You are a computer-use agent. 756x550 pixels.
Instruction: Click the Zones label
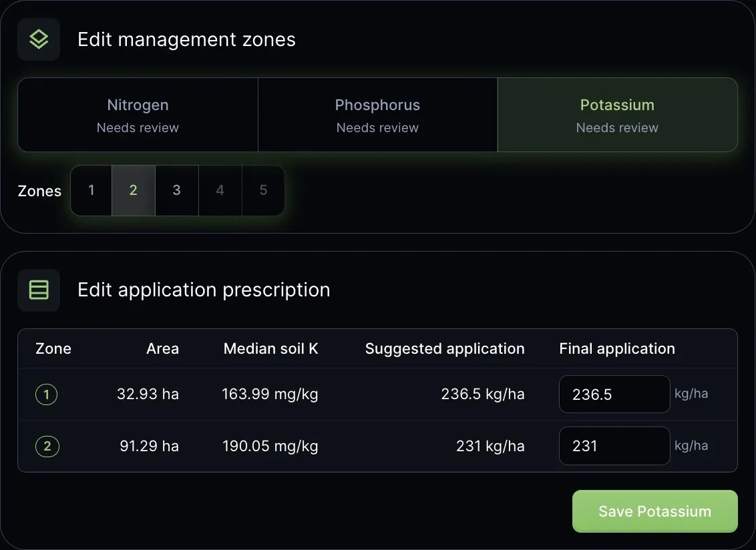(x=39, y=191)
